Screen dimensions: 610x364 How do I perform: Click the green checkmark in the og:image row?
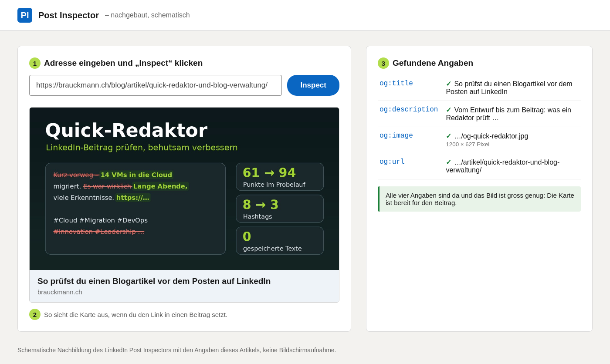pos(448,136)
